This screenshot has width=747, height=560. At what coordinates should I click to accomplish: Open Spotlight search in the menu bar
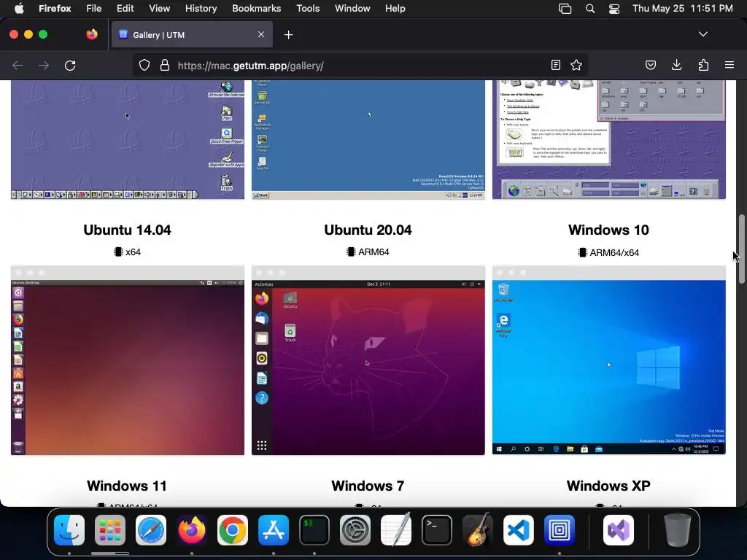(589, 9)
